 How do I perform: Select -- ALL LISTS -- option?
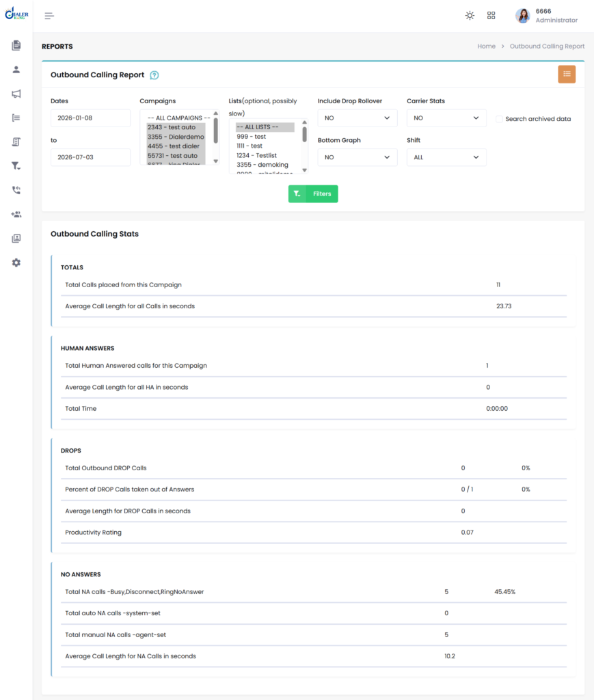tap(265, 127)
